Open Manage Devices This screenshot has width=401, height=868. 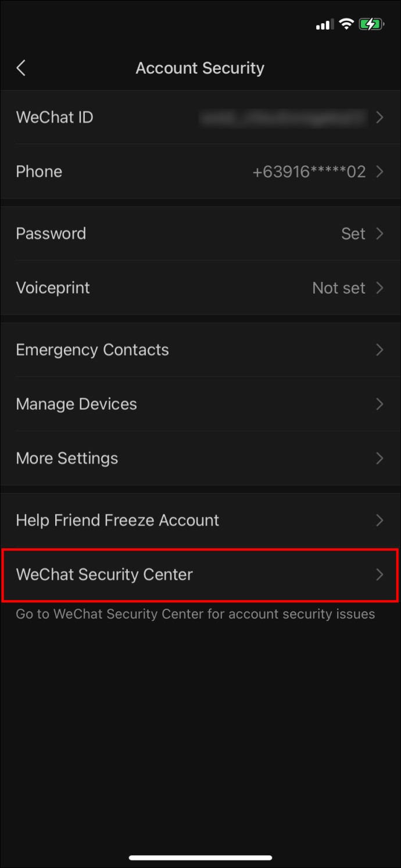click(201, 404)
